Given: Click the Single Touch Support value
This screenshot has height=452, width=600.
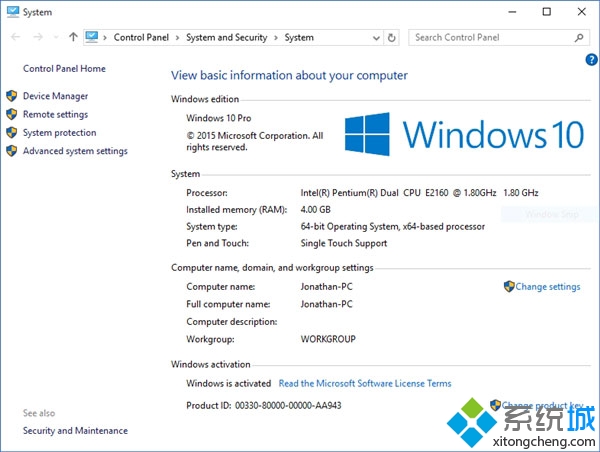Looking at the screenshot, I should pos(344,243).
